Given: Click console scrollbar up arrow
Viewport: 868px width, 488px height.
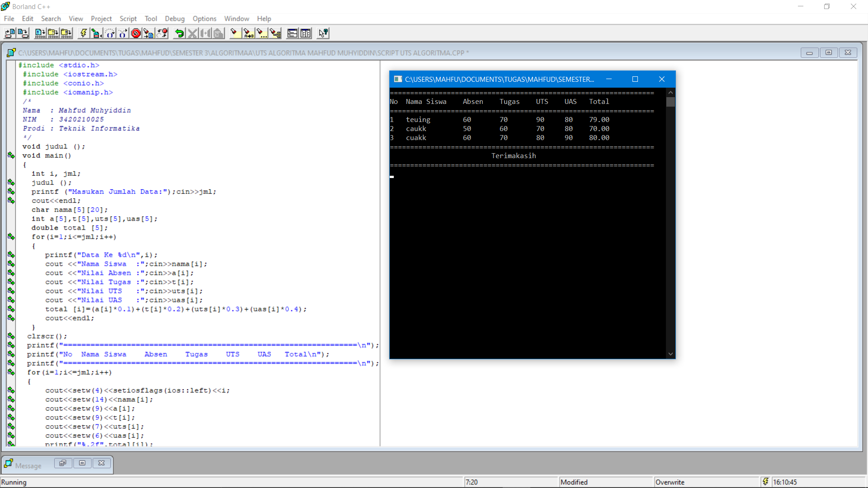Looking at the screenshot, I should [x=670, y=92].
